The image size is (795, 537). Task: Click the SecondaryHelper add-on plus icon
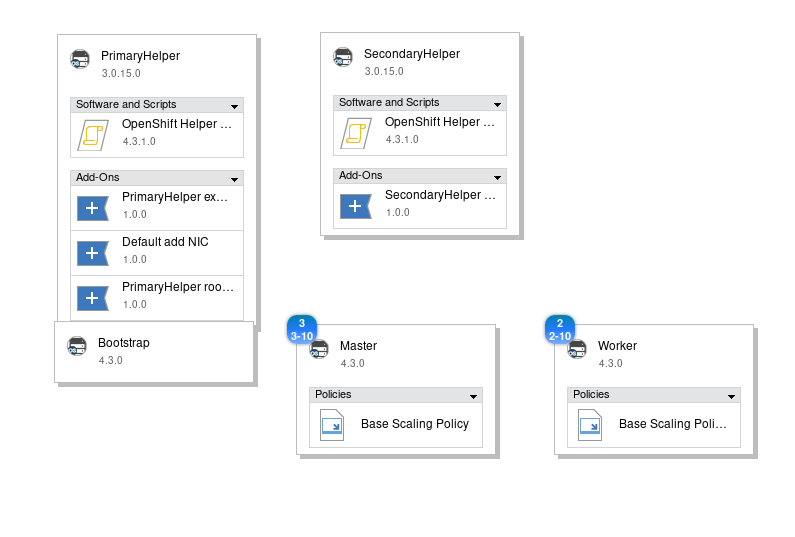tap(356, 206)
